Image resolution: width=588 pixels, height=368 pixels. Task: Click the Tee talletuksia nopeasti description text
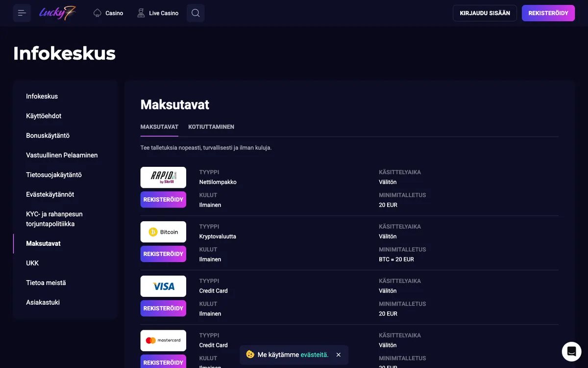pyautogui.click(x=206, y=148)
